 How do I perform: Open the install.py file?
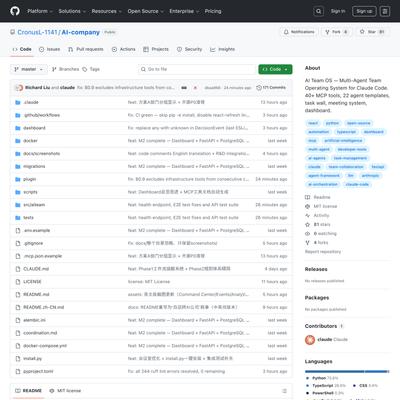[33, 359]
